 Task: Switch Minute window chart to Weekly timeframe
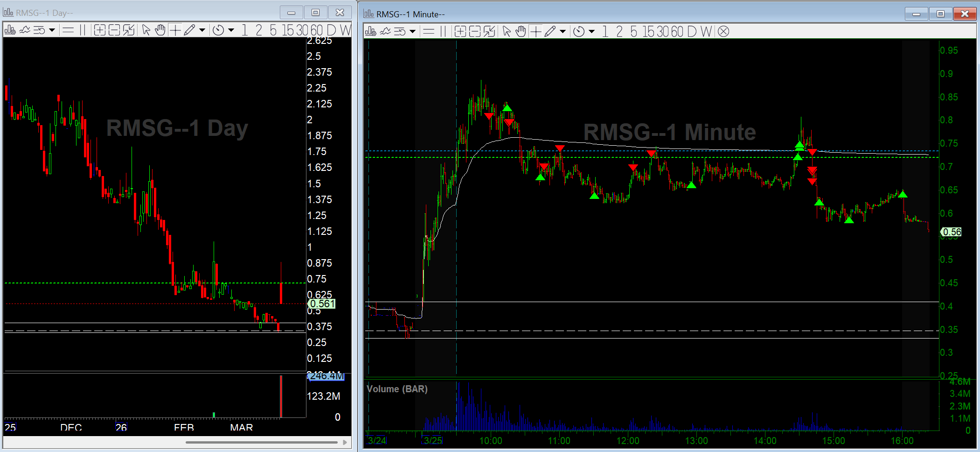706,31
